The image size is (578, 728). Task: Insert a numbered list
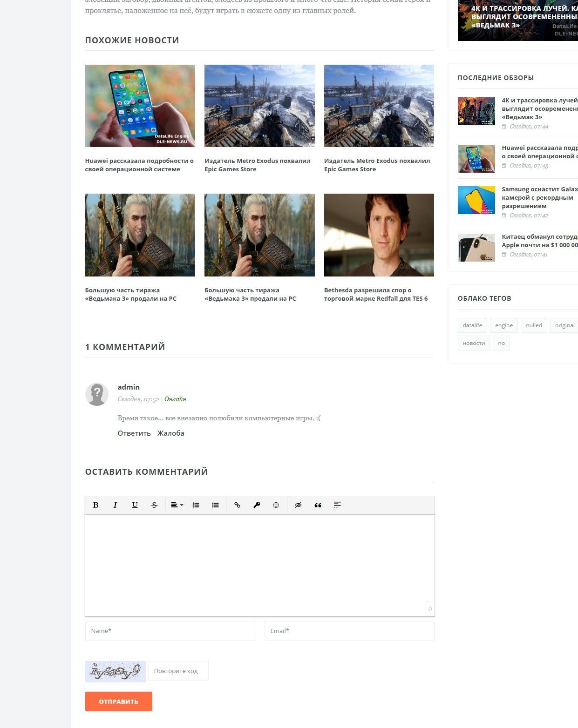coord(196,505)
